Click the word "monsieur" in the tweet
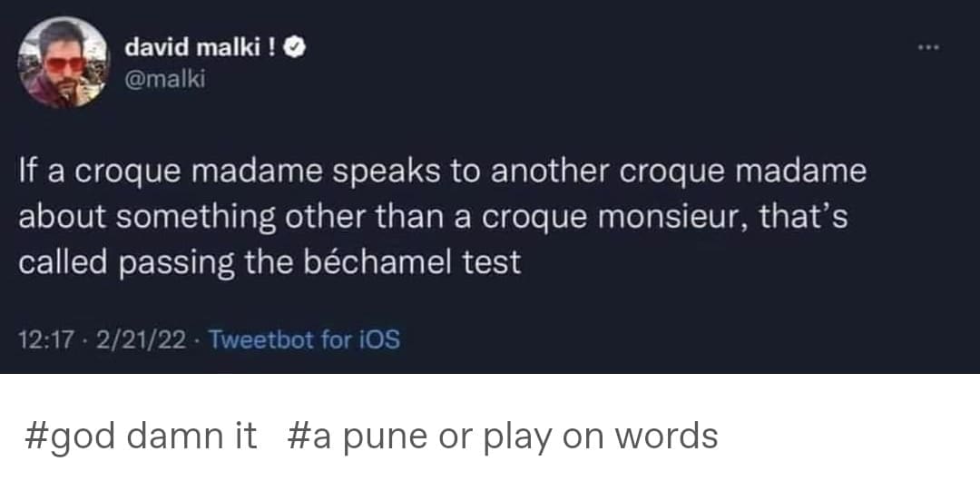 click(654, 218)
